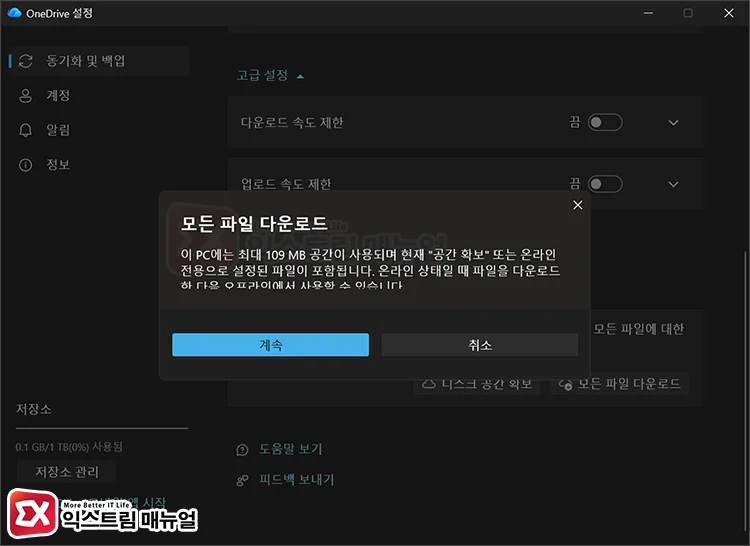Click the OneDrive cloud icon in title bar
The height and width of the screenshot is (546, 750).
click(14, 13)
